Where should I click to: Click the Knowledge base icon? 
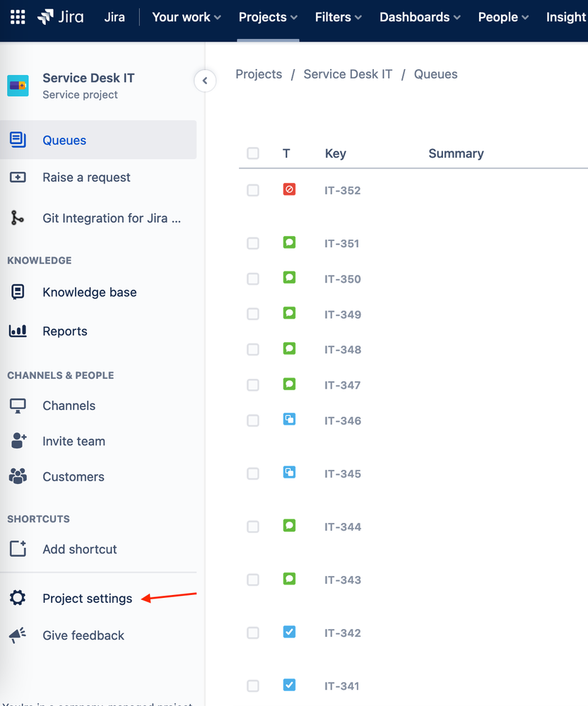[x=18, y=292]
